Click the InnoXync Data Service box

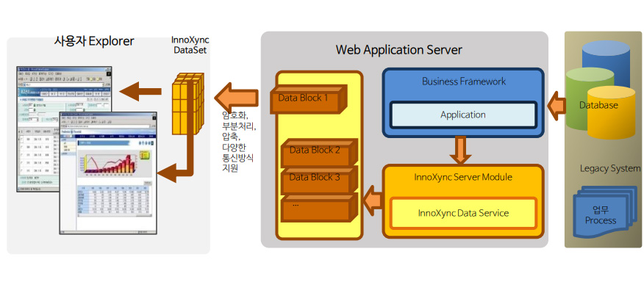(x=463, y=213)
